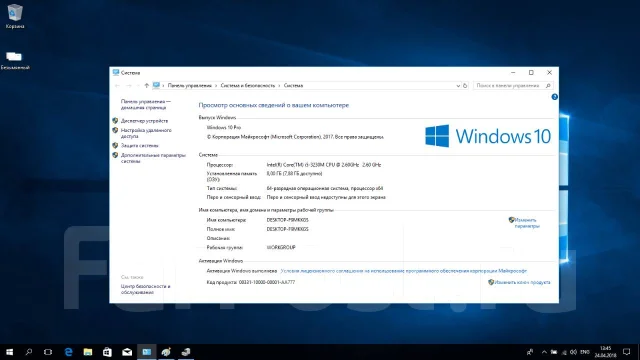This screenshot has height=360, width=640.
Task: Click the installed memory value 8,00 ГБ
Action: [294, 173]
